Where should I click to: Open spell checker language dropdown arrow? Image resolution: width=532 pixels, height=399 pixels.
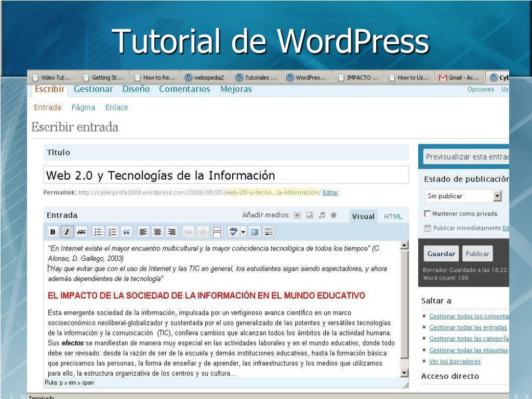coord(243,232)
